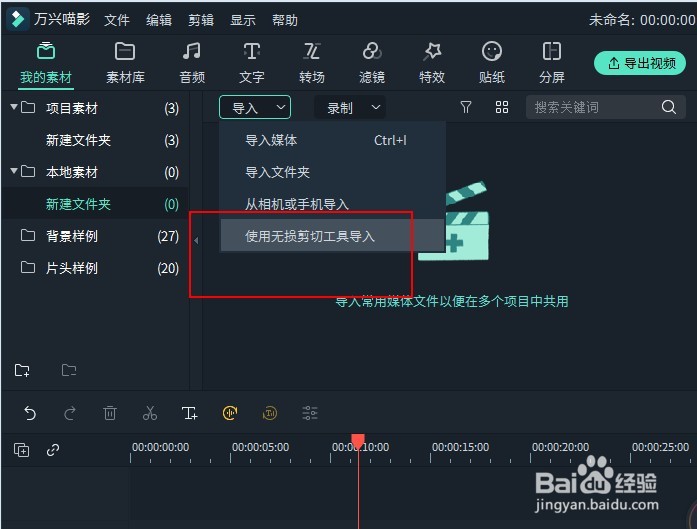Switch to the 文字 text tab

point(252,63)
